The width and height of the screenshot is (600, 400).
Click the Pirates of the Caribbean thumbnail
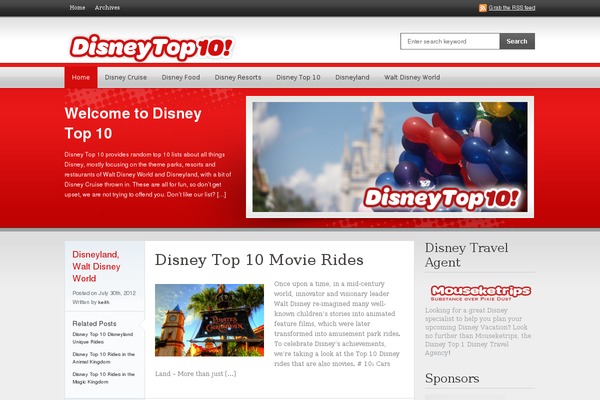pos(209,320)
